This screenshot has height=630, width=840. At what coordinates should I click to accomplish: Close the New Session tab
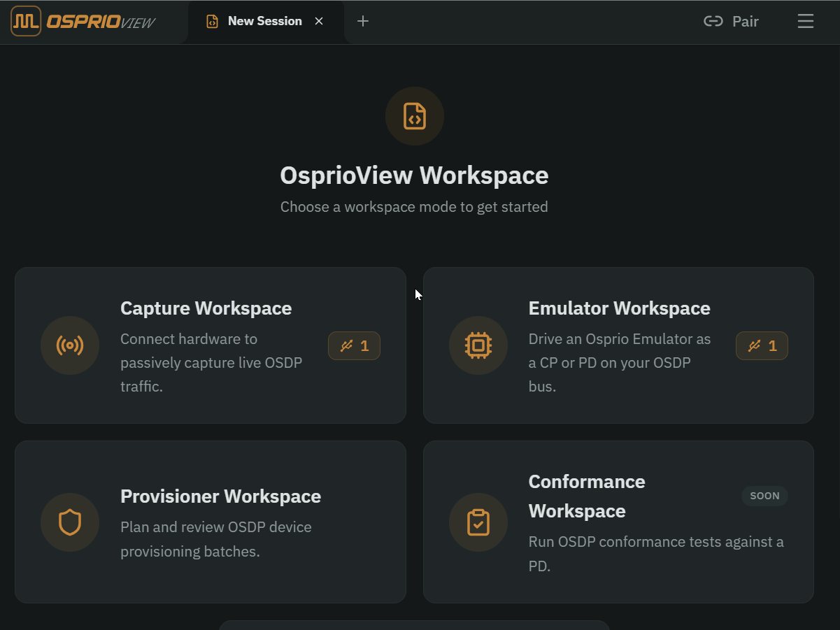[319, 22]
